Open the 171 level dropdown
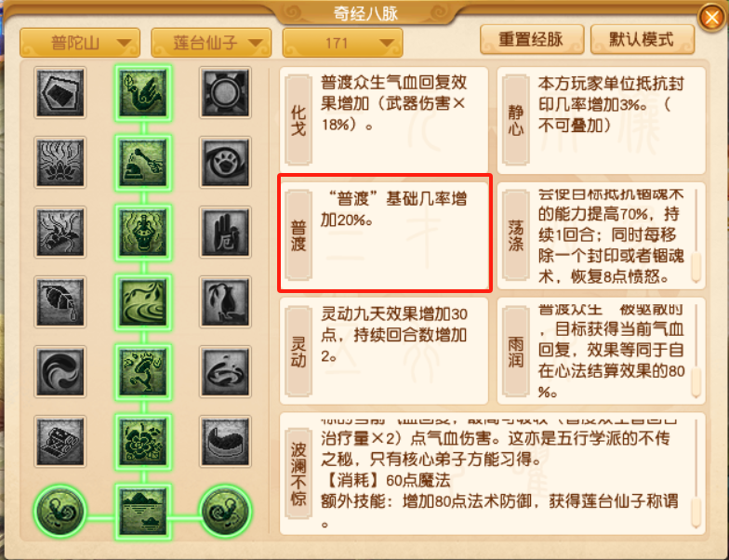This screenshot has width=729, height=560. coord(342,43)
